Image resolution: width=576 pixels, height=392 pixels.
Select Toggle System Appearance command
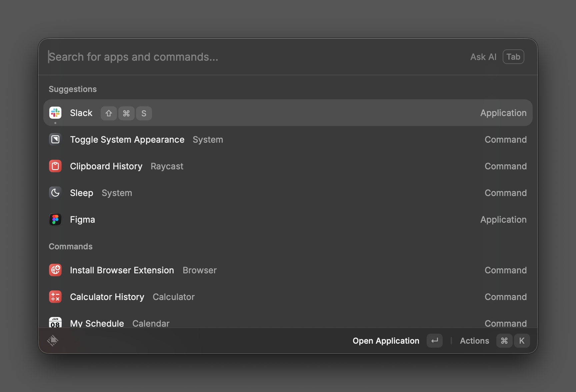click(x=288, y=139)
